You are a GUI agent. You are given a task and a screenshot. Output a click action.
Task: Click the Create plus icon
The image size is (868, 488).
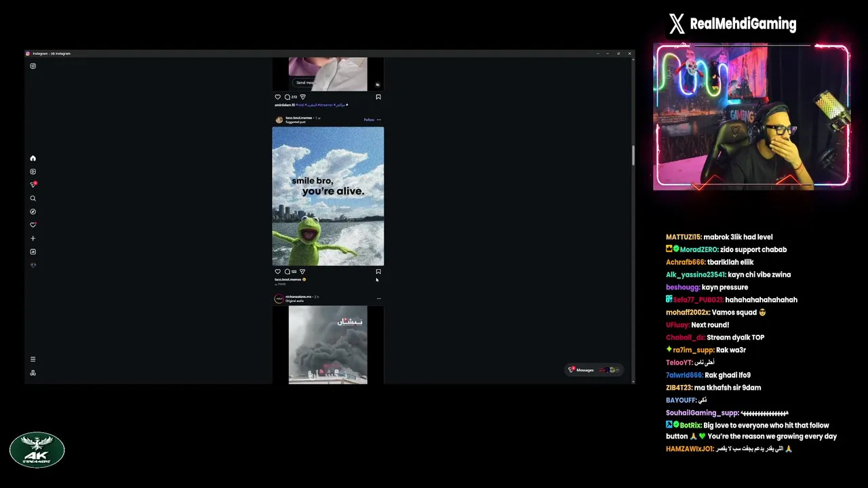33,238
